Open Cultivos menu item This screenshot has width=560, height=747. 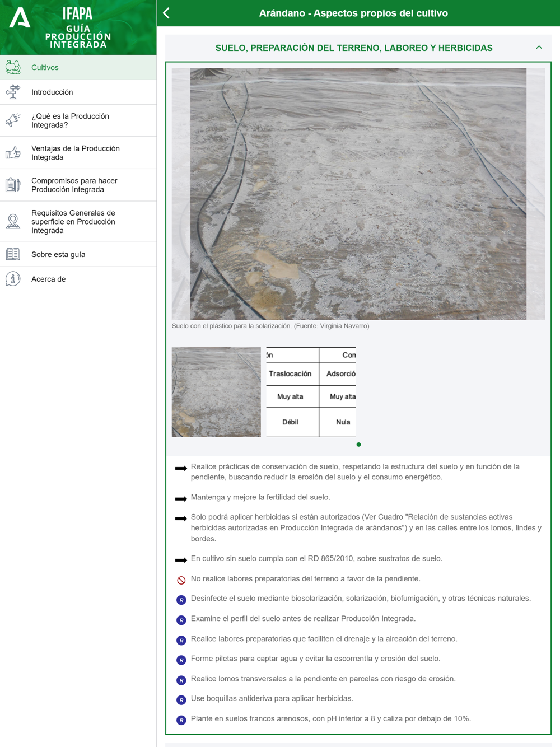pos(78,67)
